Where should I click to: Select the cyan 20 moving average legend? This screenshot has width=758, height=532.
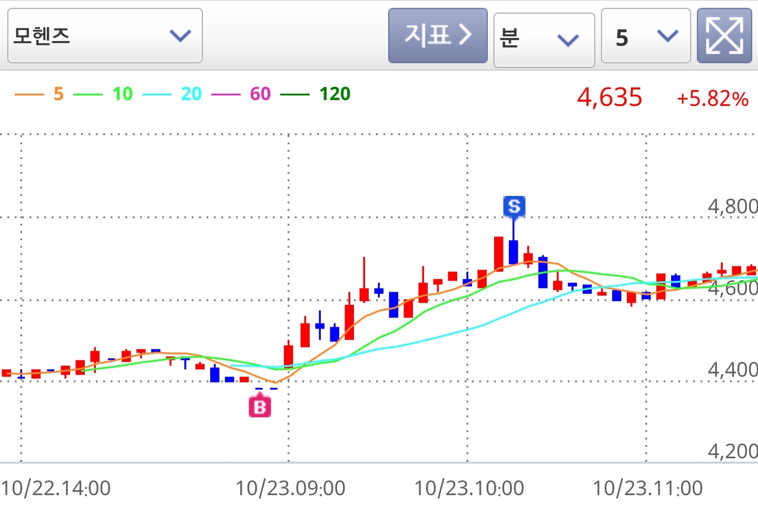(172, 94)
